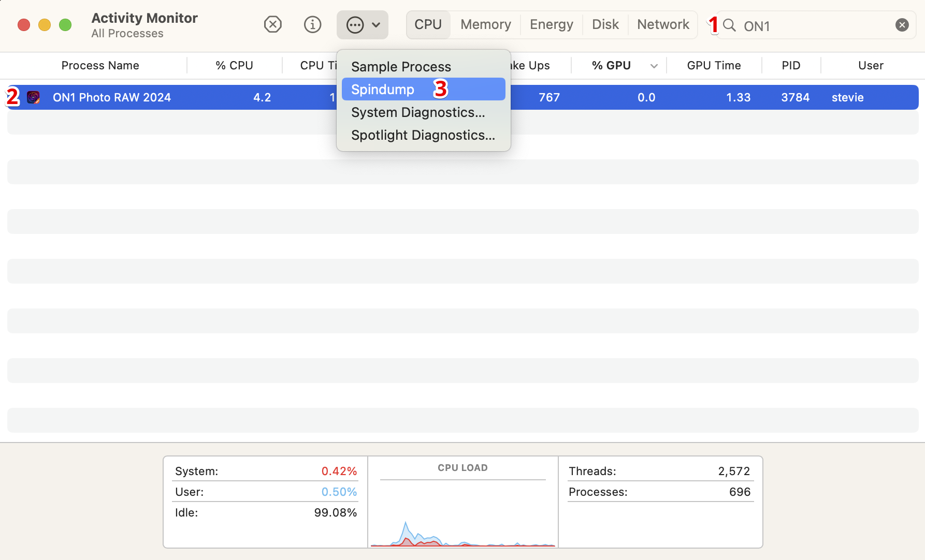This screenshot has width=925, height=560.
Task: Toggle the % GPU sort direction chevron
Action: click(x=654, y=66)
